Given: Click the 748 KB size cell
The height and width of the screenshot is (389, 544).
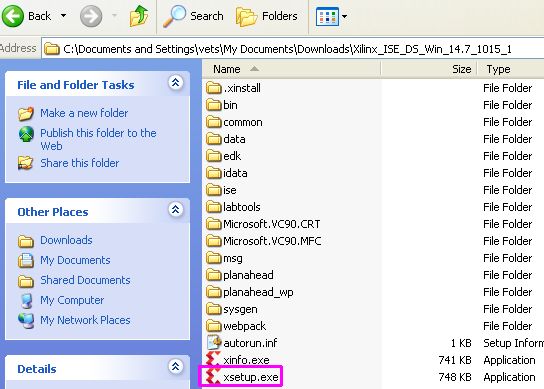Looking at the screenshot, I should [x=455, y=377].
